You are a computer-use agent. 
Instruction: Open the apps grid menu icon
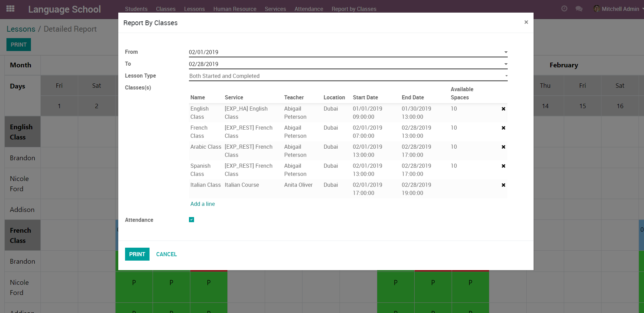[x=11, y=9]
